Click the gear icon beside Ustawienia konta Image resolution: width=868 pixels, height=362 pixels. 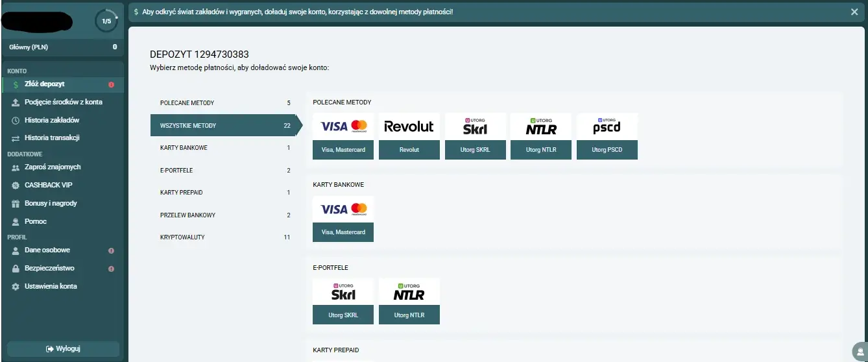[x=16, y=287]
